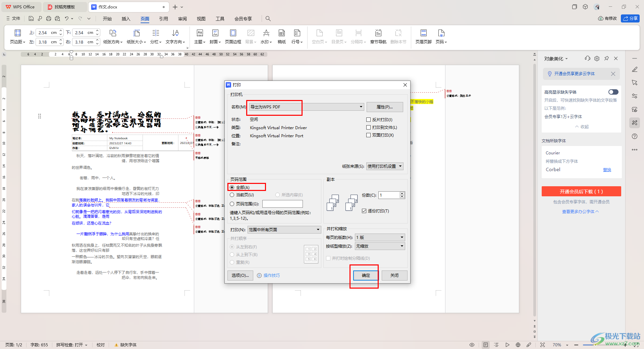
Task: Click the 确定 button in print dialog
Action: point(366,275)
